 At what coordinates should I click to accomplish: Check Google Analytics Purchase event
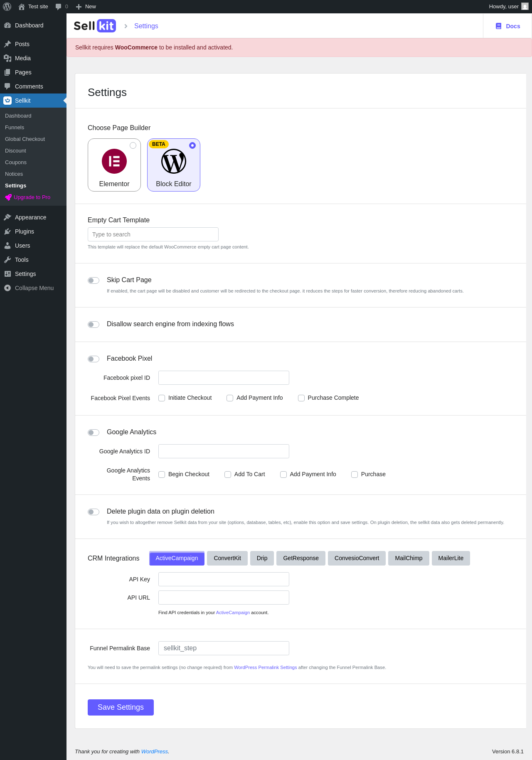tap(355, 475)
